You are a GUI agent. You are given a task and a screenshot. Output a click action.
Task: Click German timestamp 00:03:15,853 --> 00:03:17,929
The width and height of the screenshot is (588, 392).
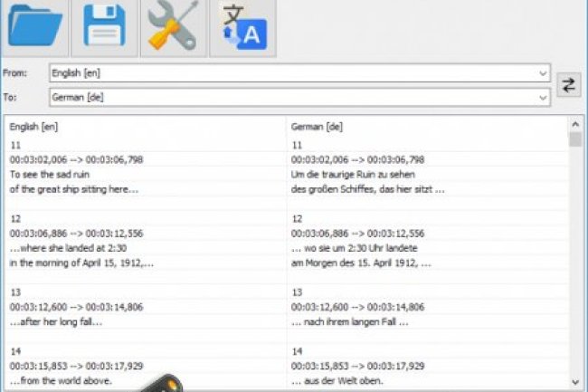[x=357, y=366]
